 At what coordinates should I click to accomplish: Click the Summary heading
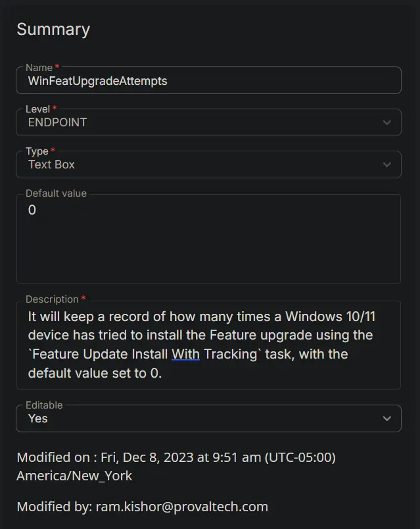click(54, 30)
